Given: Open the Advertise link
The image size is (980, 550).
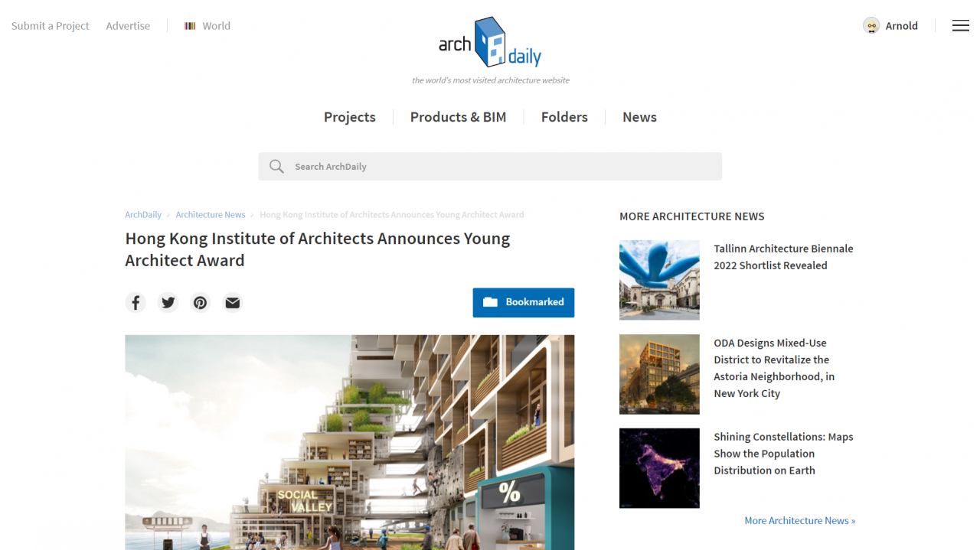Looking at the screenshot, I should click(x=128, y=26).
